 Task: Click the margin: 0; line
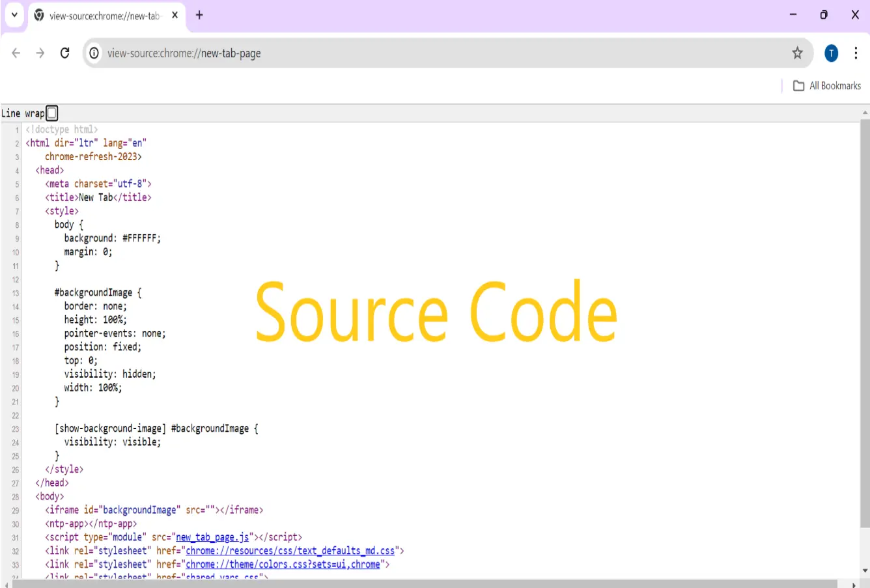pyautogui.click(x=88, y=252)
